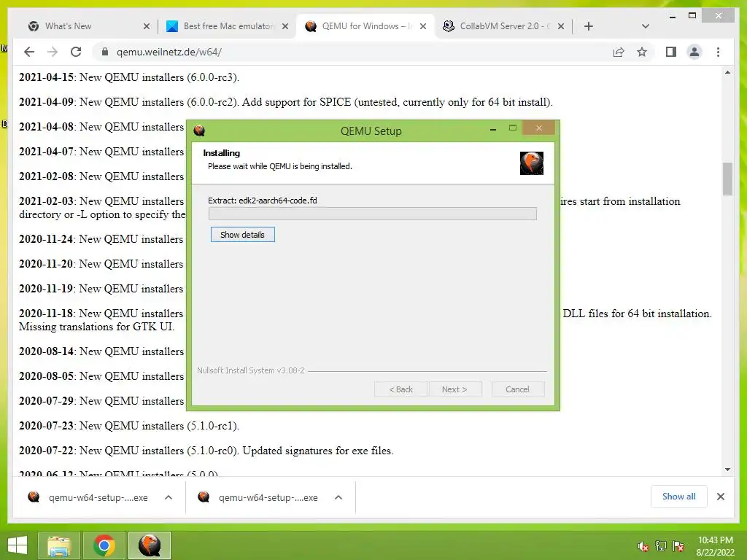Reload the QEMU web page
Image resolution: width=747 pixels, height=560 pixels.
pyautogui.click(x=76, y=52)
